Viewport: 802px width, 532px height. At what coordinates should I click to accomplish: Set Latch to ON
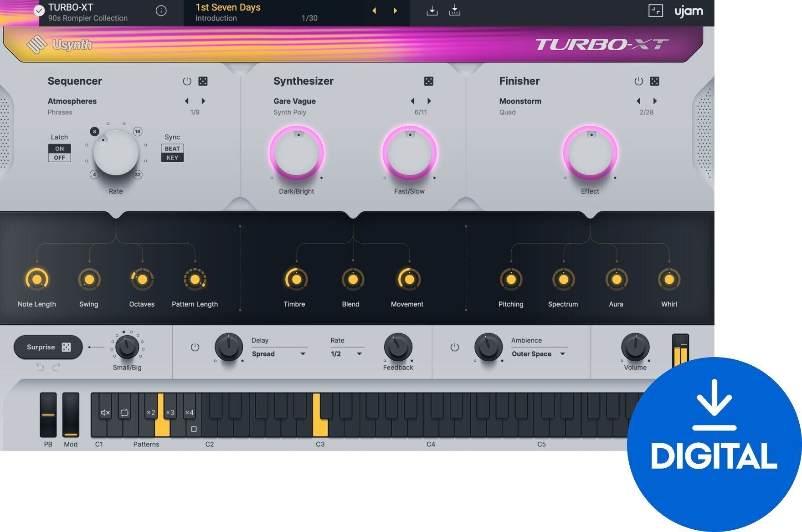coord(60,148)
